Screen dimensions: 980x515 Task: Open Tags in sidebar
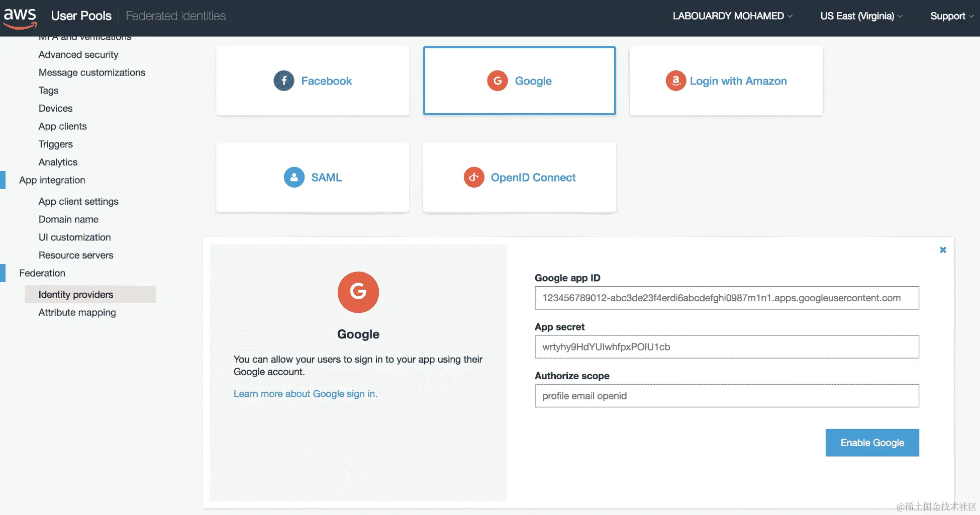click(x=48, y=91)
